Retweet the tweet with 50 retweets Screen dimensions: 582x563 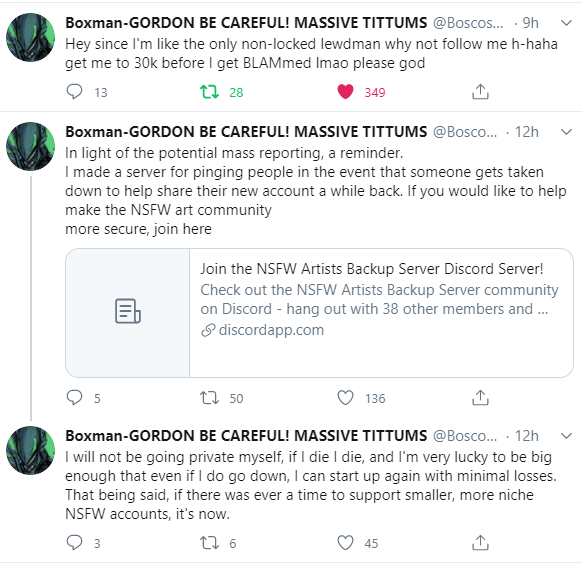[x=209, y=398]
